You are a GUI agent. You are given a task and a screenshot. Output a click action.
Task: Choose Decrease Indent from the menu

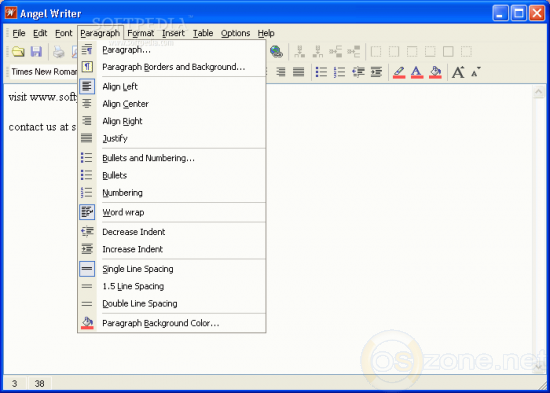[x=172, y=232]
